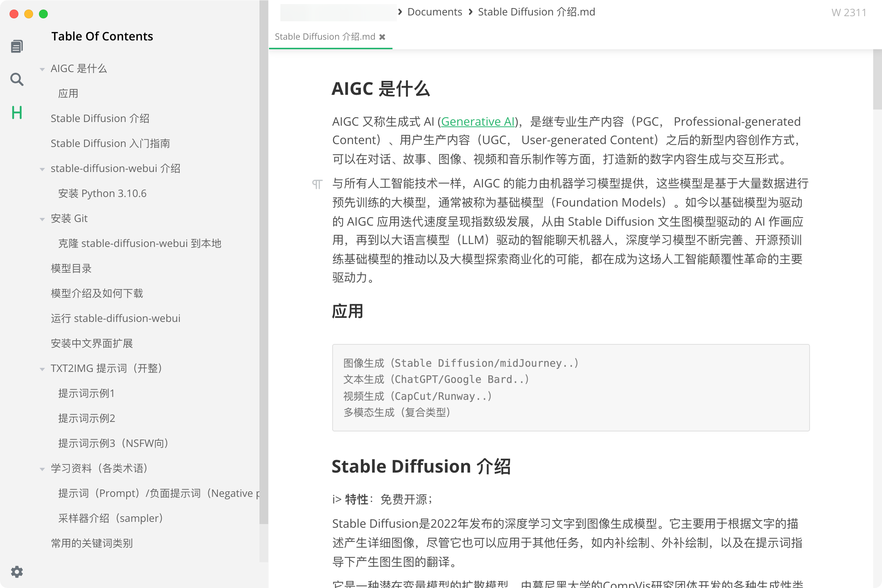Open the file list sidebar icon
The image size is (882, 588).
[x=17, y=46]
